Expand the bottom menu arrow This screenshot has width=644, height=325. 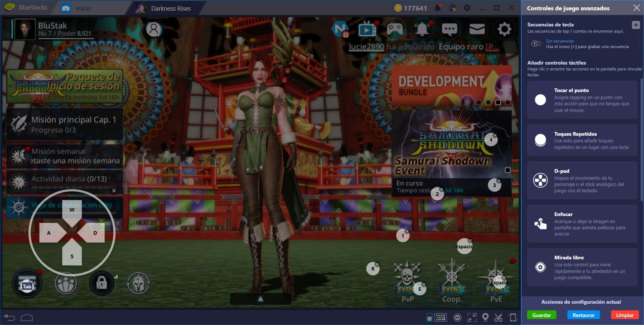pos(261,299)
